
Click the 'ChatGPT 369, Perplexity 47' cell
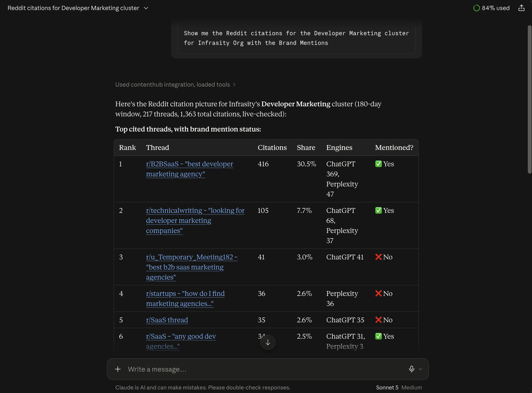pyautogui.click(x=342, y=179)
